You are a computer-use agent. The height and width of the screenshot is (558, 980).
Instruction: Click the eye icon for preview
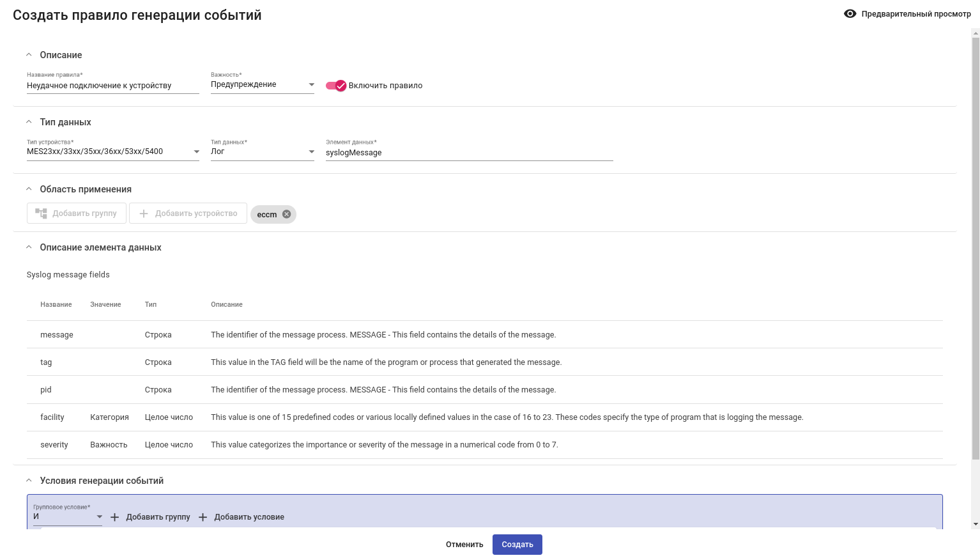(850, 13)
